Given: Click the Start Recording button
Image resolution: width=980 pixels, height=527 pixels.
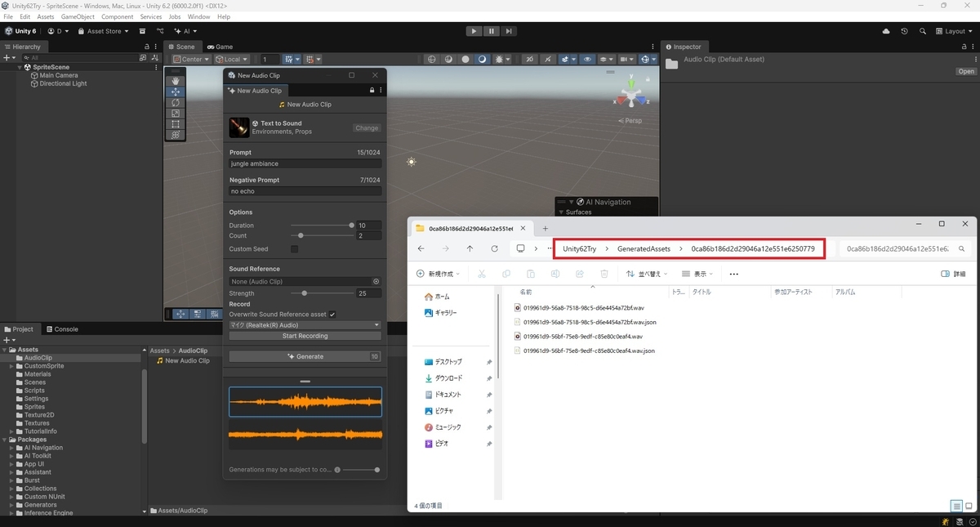Looking at the screenshot, I should [305, 336].
